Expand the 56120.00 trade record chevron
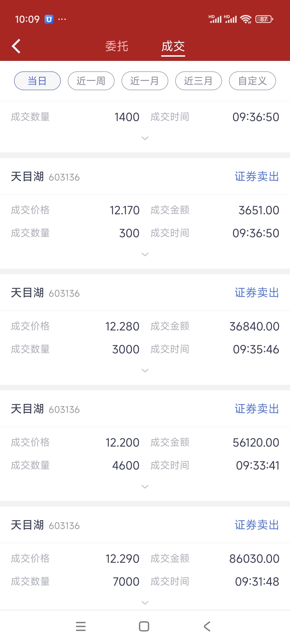This screenshot has width=290, height=644. coord(145,486)
